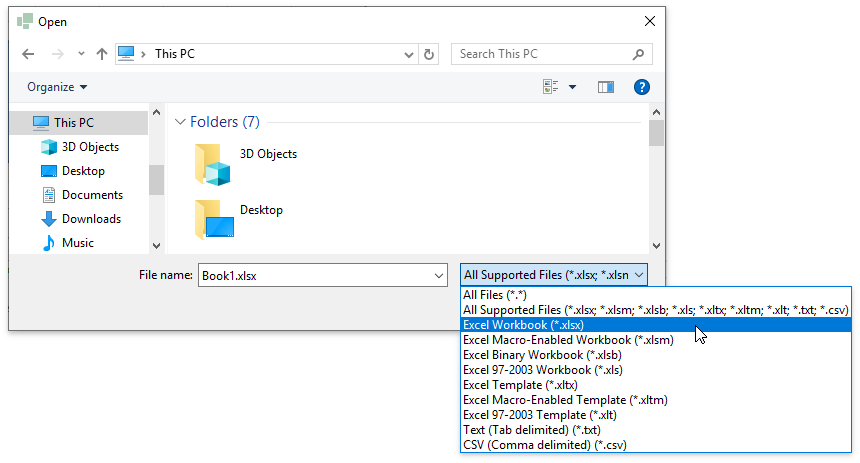The image size is (860, 463).
Task: Click navigation pane scroll down arrow
Action: [156, 246]
